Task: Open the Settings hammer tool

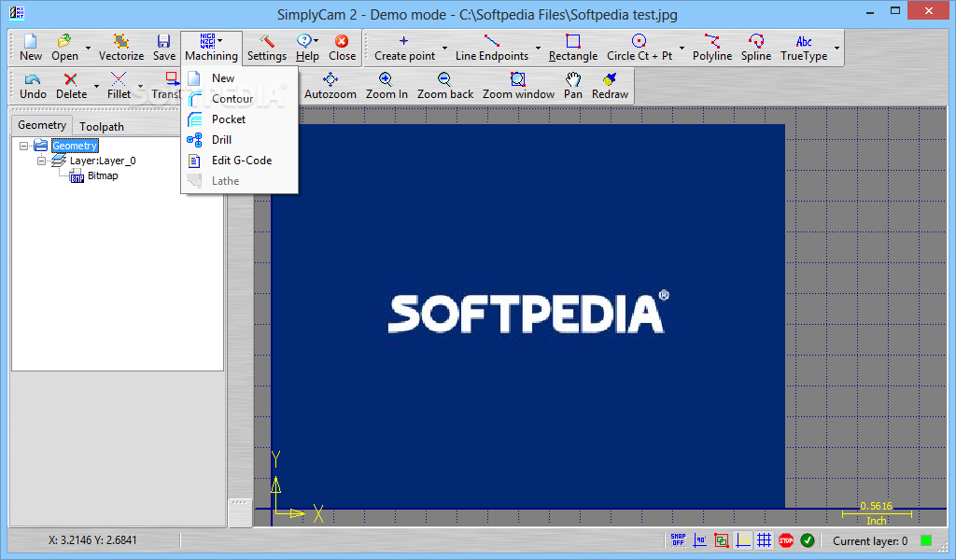Action: point(266,48)
